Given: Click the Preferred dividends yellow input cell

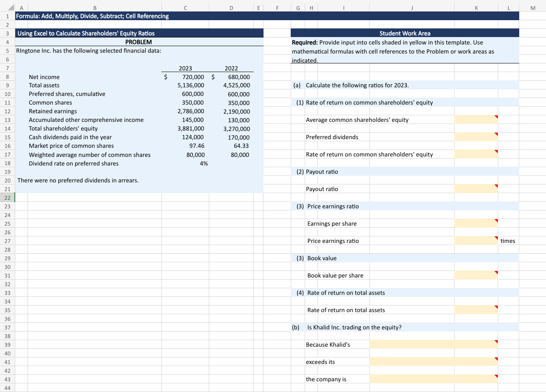Looking at the screenshot, I should pyautogui.click(x=476, y=137).
